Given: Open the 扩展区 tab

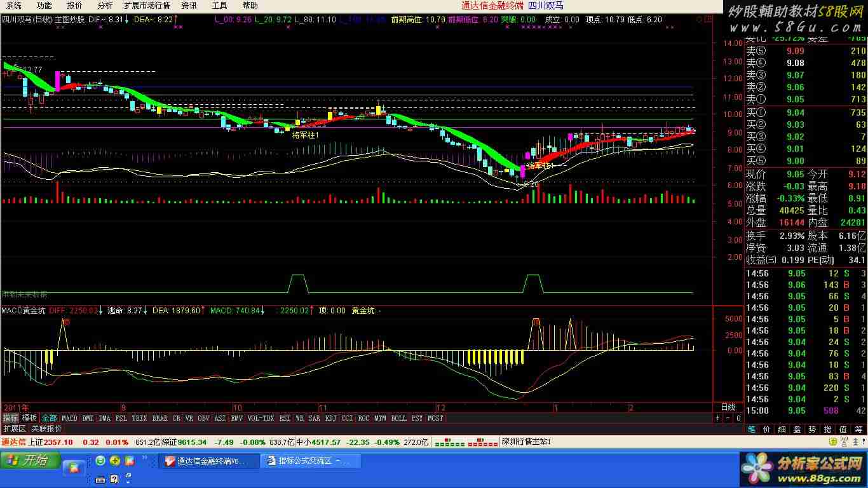Looking at the screenshot, I should point(14,429).
